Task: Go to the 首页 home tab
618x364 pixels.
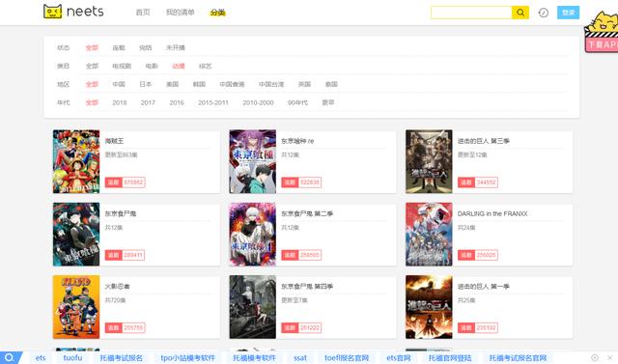Action: click(143, 13)
